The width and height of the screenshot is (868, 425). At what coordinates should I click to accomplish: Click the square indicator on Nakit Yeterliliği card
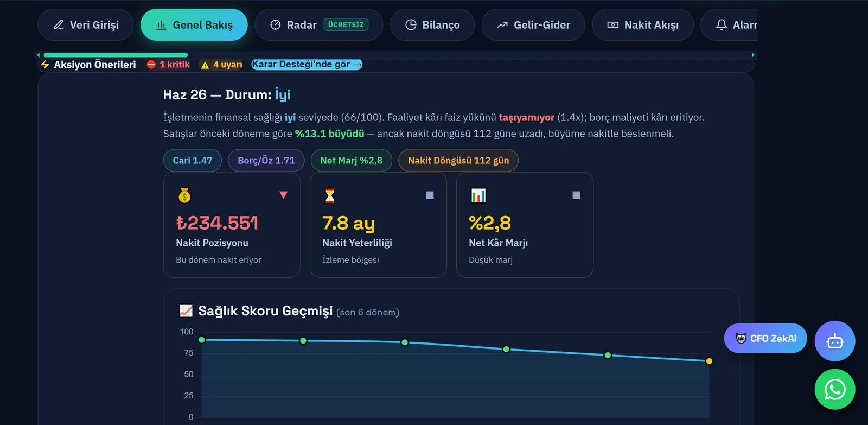(430, 195)
